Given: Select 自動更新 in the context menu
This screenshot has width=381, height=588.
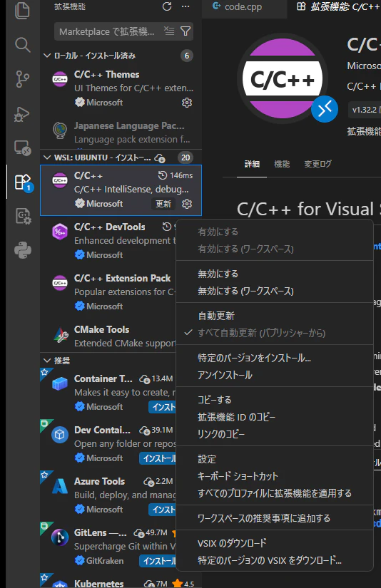Looking at the screenshot, I should [275, 316].
